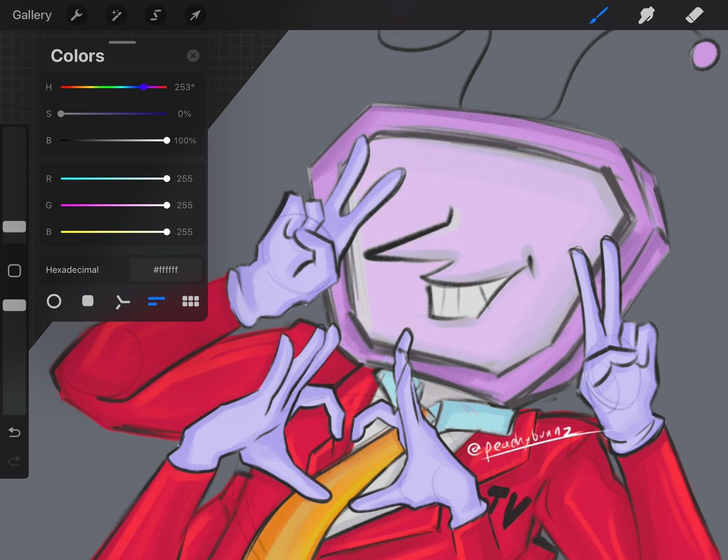Click the Hue slider at 253°
The width and height of the screenshot is (728, 560).
[143, 87]
